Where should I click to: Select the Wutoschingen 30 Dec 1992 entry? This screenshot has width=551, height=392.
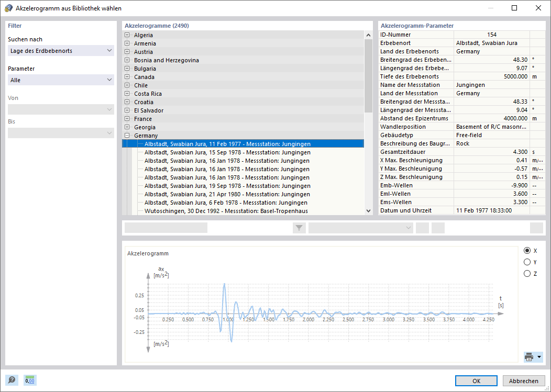tap(226, 211)
